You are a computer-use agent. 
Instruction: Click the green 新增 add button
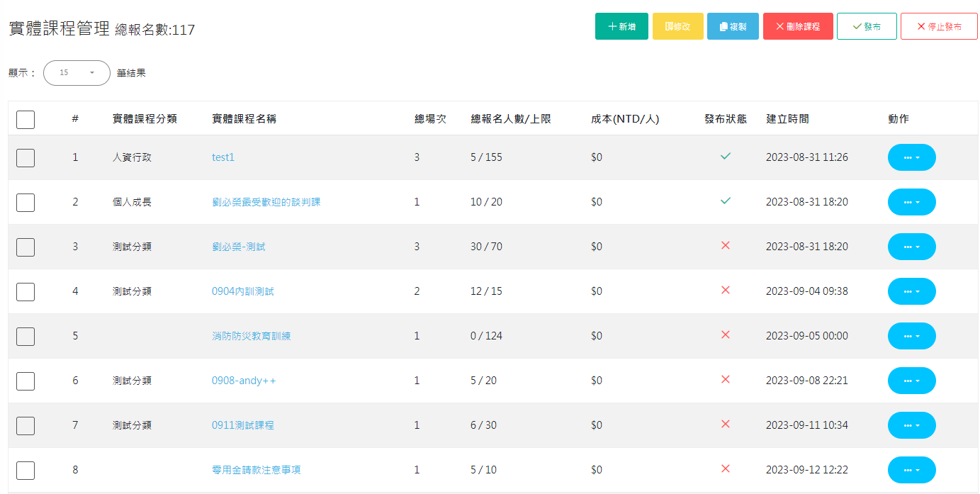click(x=621, y=26)
